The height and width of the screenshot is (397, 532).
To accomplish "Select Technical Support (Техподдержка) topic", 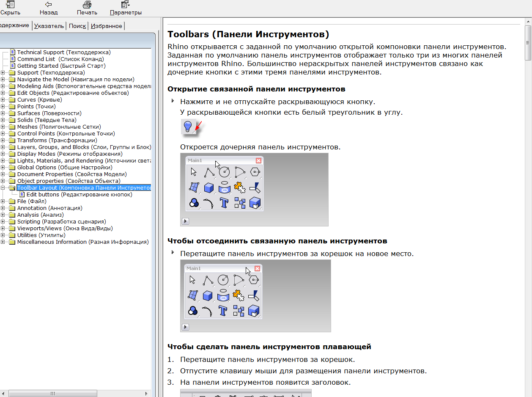I will [64, 52].
